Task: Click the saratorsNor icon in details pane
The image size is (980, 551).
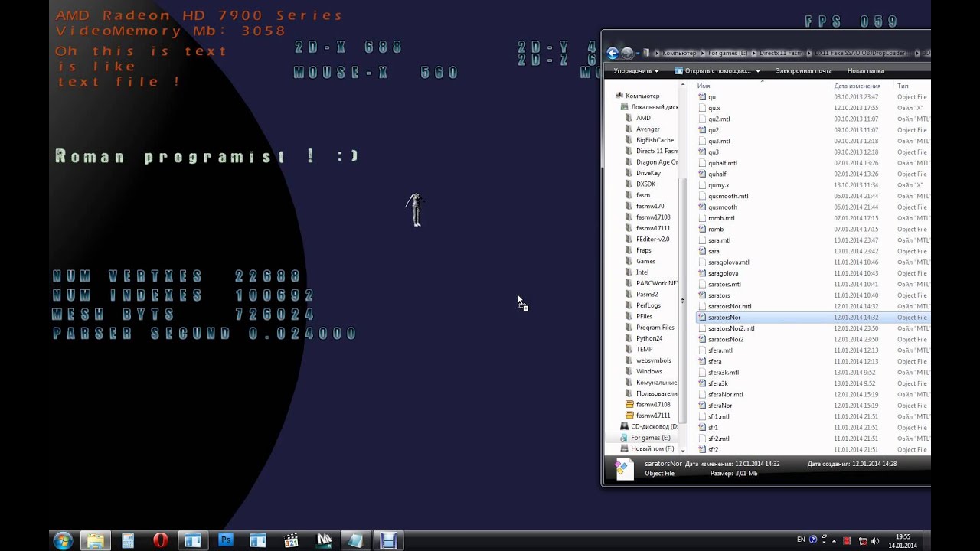Action: point(624,468)
